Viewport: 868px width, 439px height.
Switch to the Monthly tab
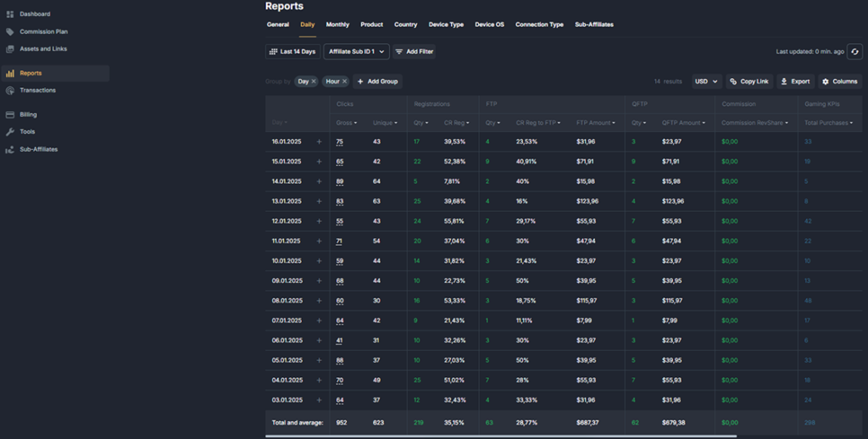[x=337, y=25]
